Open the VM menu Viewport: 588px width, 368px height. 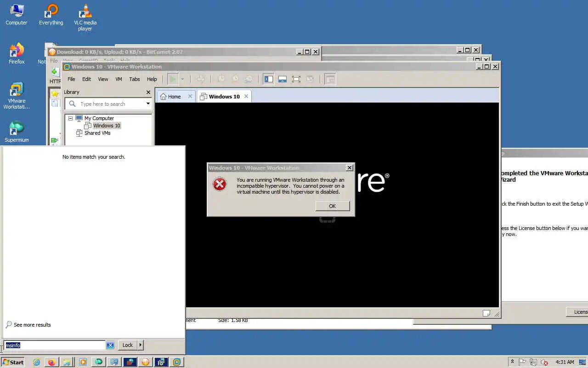(119, 79)
